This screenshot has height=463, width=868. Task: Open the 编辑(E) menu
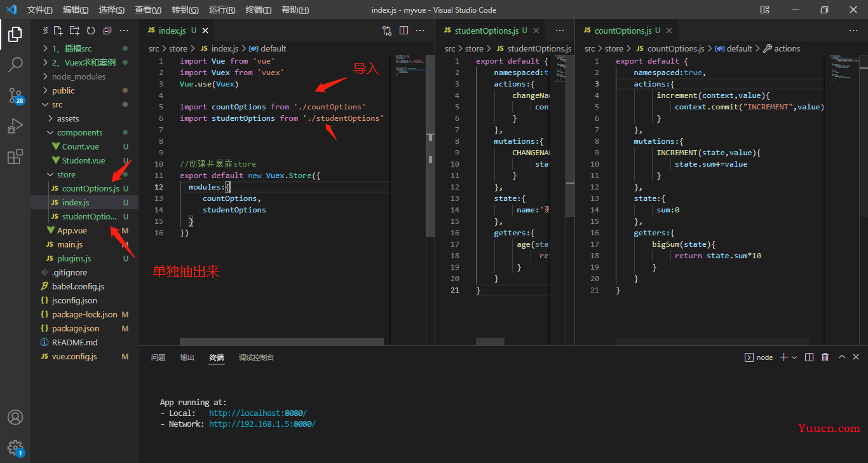pyautogui.click(x=76, y=10)
